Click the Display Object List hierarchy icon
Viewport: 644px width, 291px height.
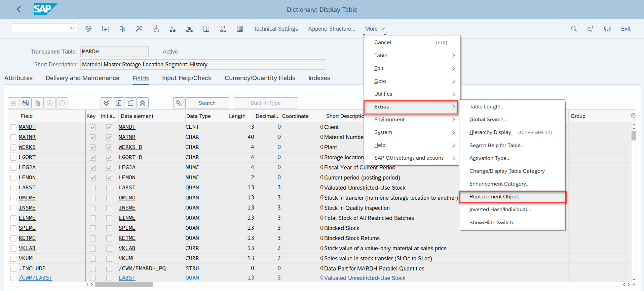click(173, 29)
